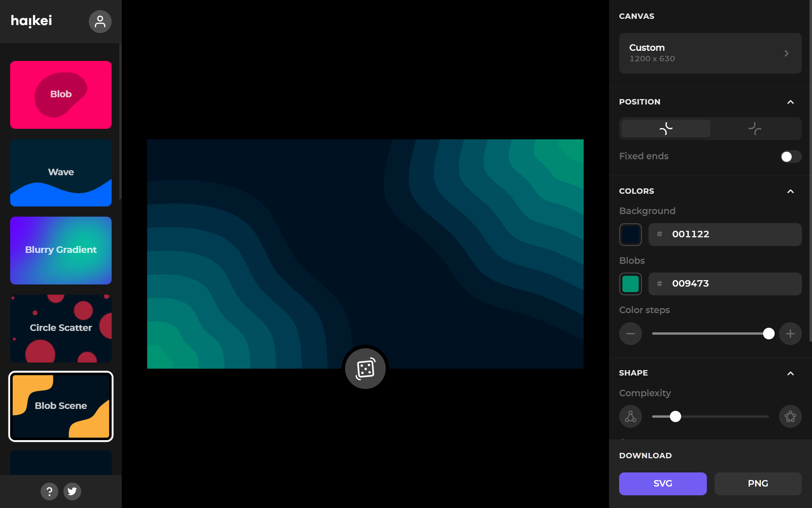Toggle the Fixed ends switch
The image size is (812, 508).
point(790,156)
